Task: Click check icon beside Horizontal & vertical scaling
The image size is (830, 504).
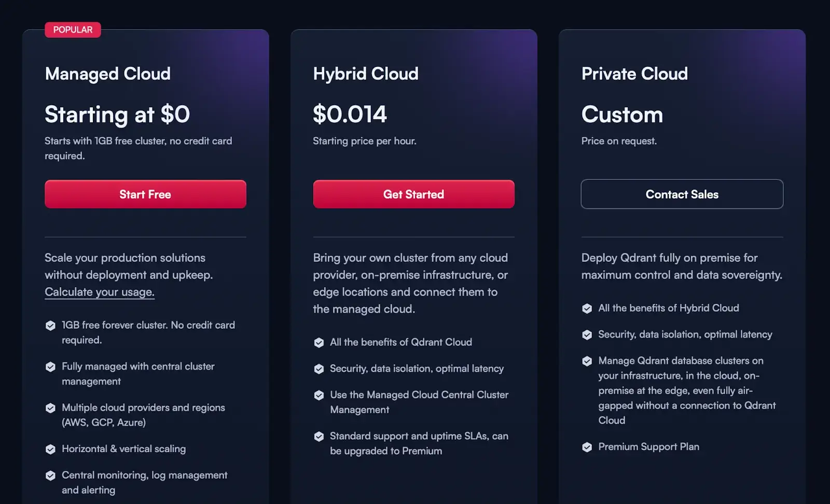Action: pyautogui.click(x=50, y=449)
